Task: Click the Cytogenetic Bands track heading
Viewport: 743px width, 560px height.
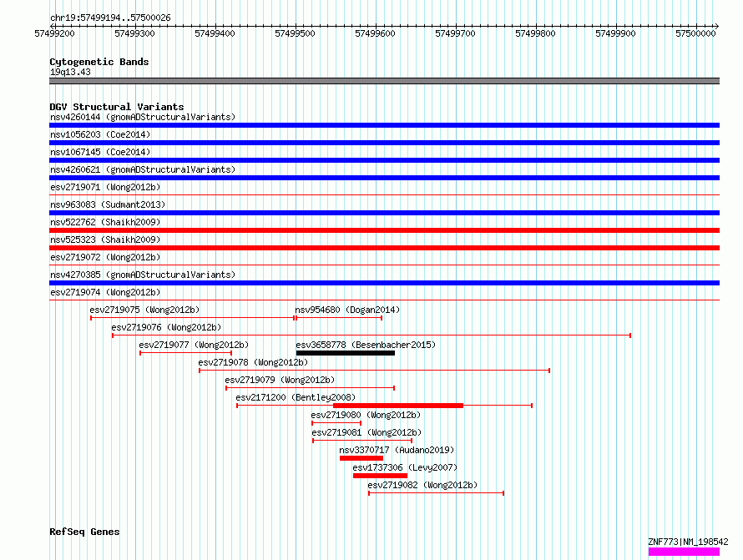Action: tap(99, 62)
